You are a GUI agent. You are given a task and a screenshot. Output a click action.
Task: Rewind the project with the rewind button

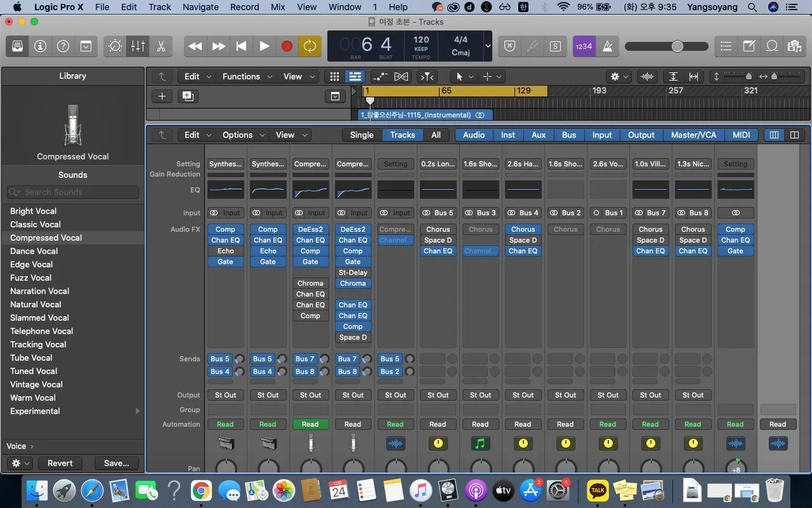coord(195,46)
